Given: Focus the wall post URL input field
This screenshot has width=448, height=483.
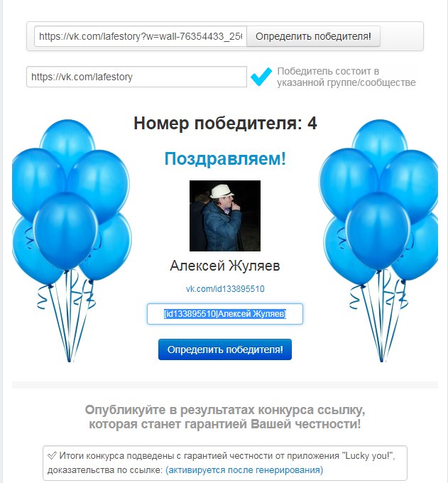Looking at the screenshot, I should [x=141, y=36].
